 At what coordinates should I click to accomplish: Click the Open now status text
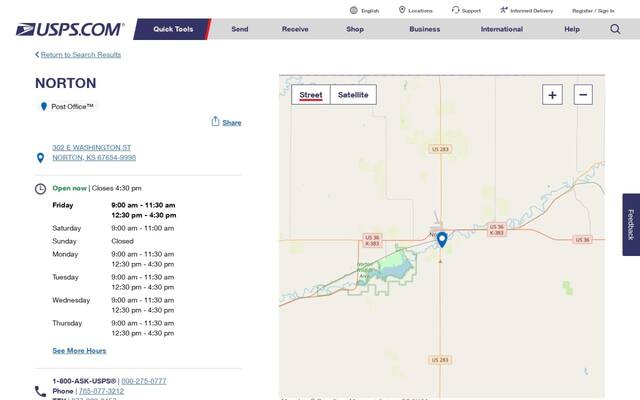(x=69, y=188)
